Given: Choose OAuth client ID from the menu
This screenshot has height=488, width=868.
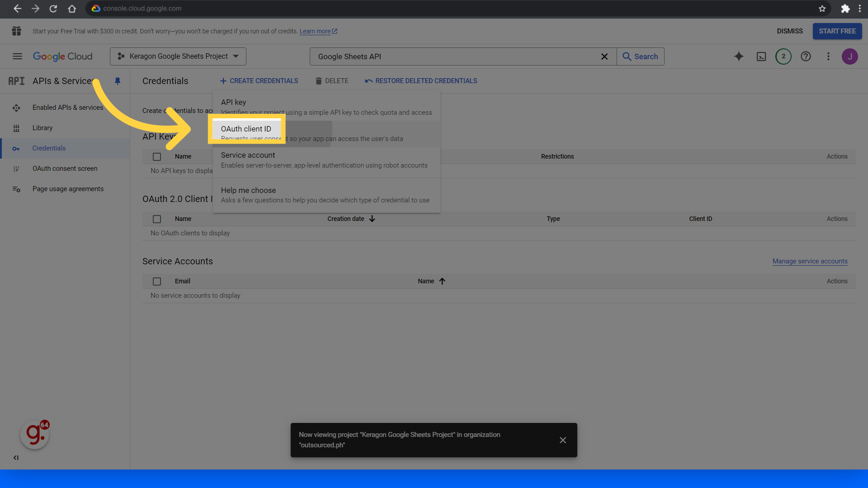Looking at the screenshot, I should pyautogui.click(x=326, y=134).
